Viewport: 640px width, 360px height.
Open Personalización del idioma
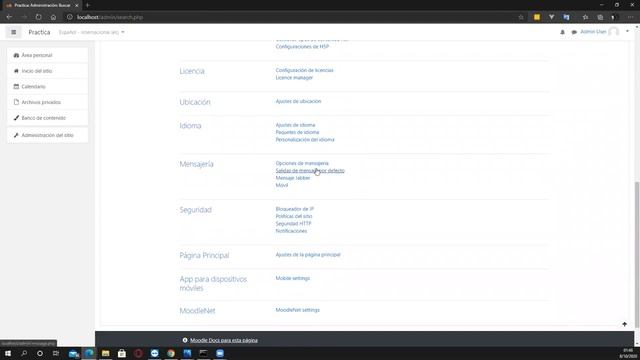pos(305,140)
